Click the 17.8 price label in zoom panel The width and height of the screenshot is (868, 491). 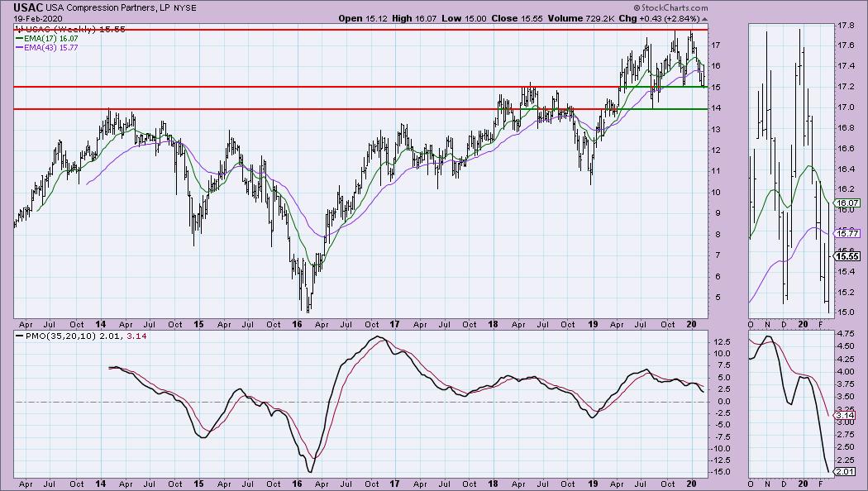[846, 26]
